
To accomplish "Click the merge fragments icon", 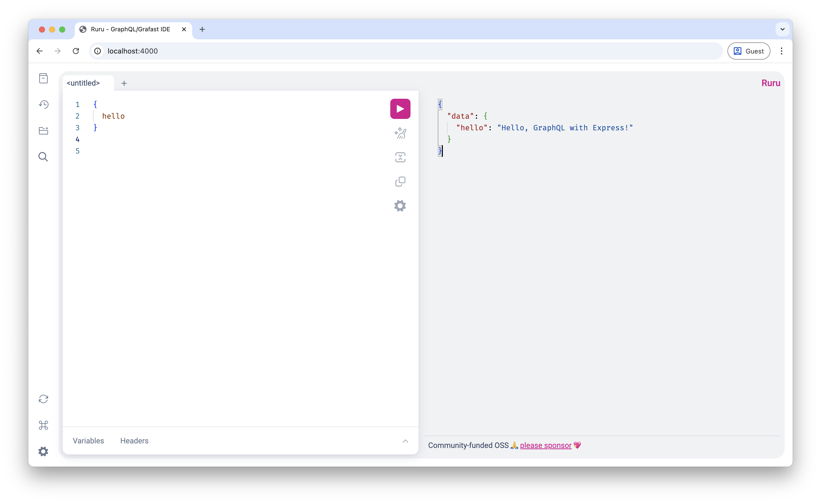I will pyautogui.click(x=400, y=157).
